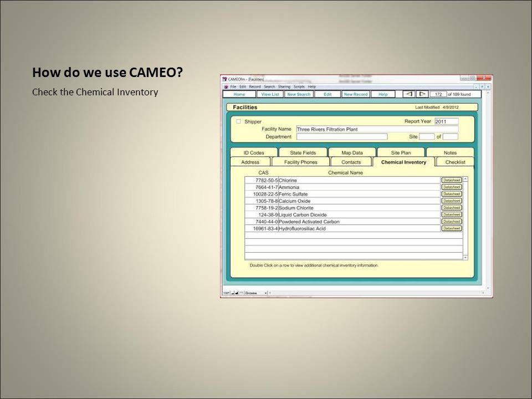
Task: Click the New Search button
Action: pos(299,94)
